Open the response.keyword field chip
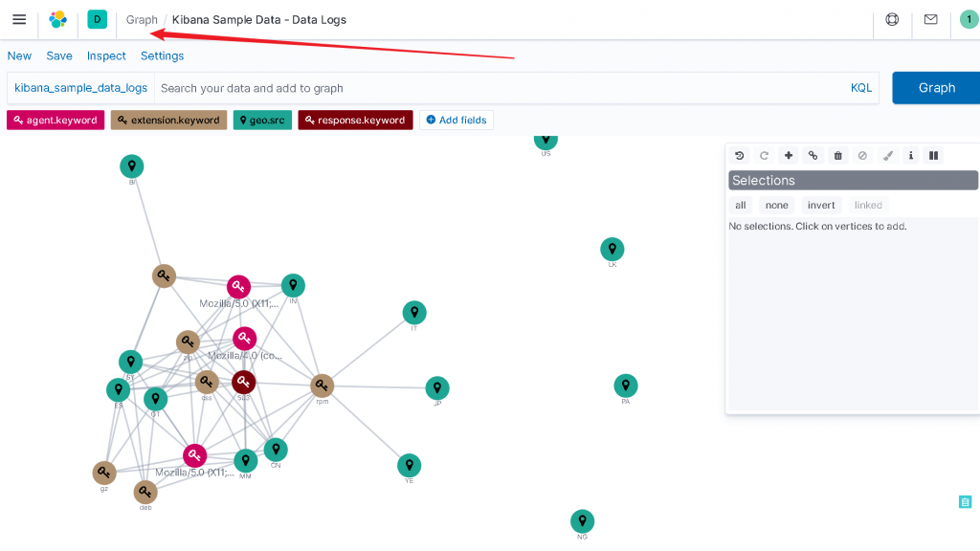 point(356,120)
